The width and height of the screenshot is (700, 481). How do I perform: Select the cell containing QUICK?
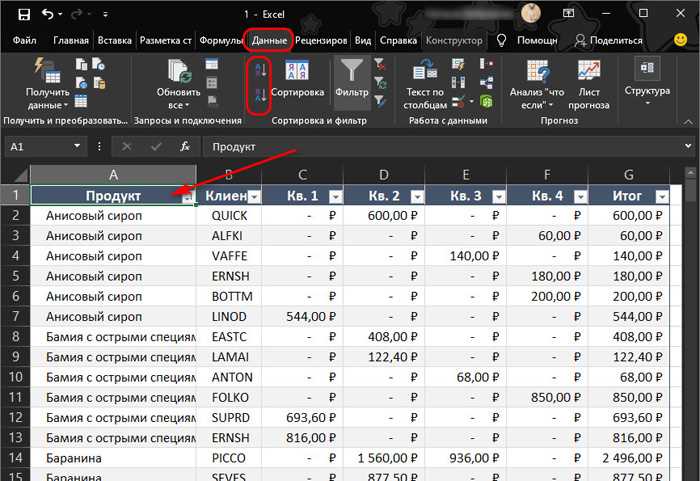(229, 216)
